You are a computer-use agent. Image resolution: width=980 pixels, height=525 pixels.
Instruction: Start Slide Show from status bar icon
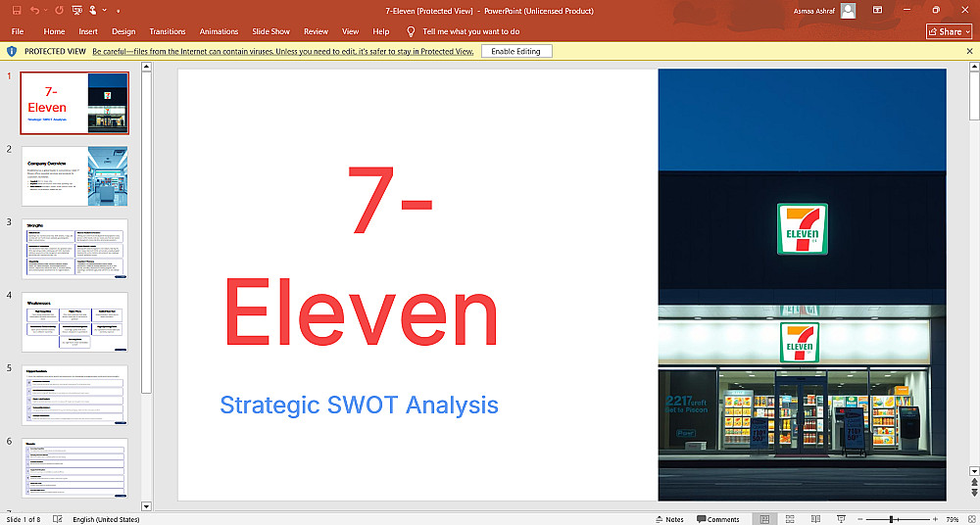click(841, 519)
